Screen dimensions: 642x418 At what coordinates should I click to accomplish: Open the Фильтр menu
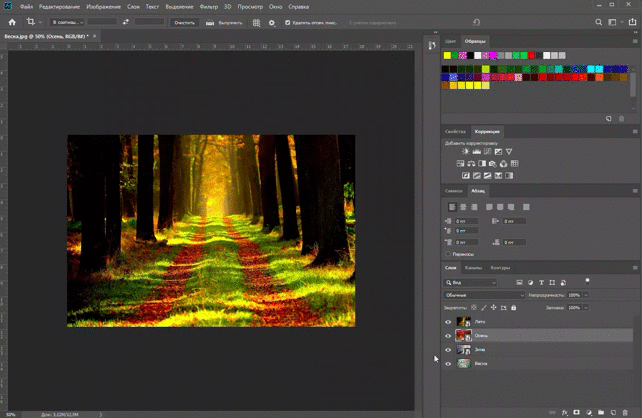click(x=208, y=7)
